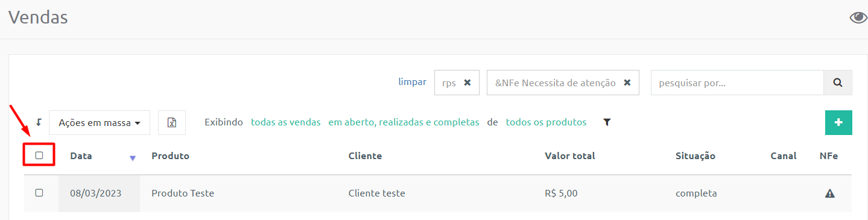
Task: Click the Canal column header
Action: (x=784, y=156)
